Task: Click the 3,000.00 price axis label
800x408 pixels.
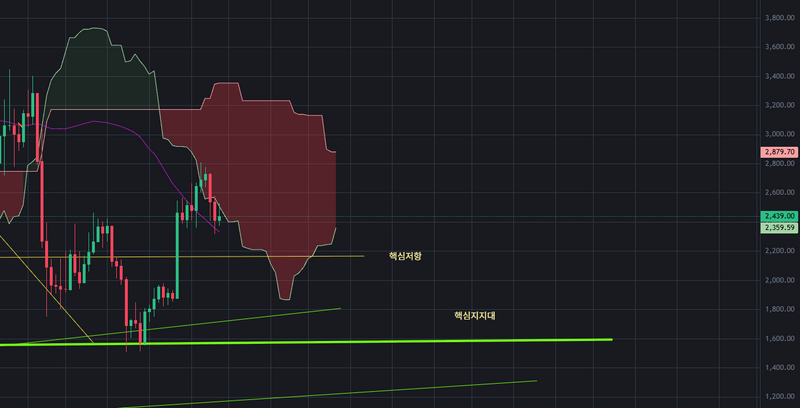Action: (x=780, y=134)
